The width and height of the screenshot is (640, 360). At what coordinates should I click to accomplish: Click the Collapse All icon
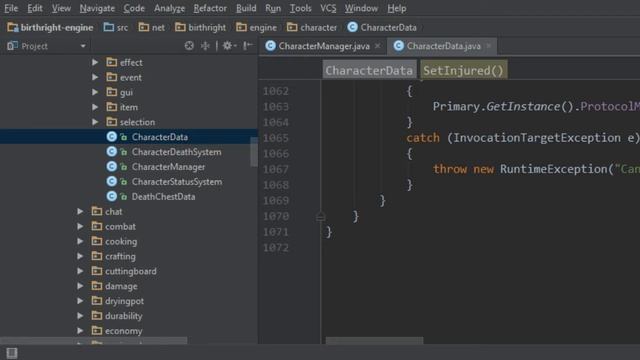(x=205, y=46)
